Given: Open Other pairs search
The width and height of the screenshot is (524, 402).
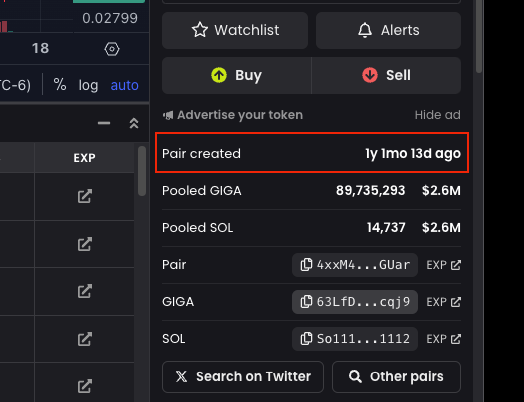Looking at the screenshot, I should coord(396,377).
